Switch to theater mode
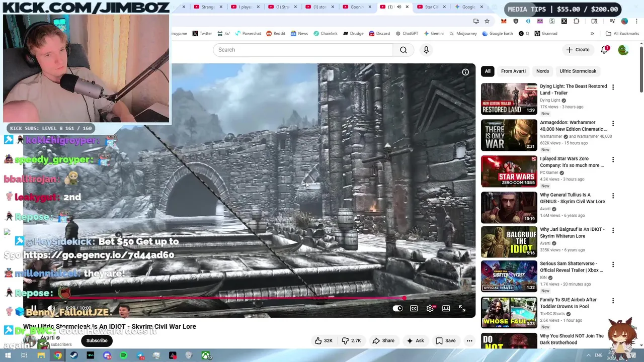The image size is (644, 362). coord(446,308)
